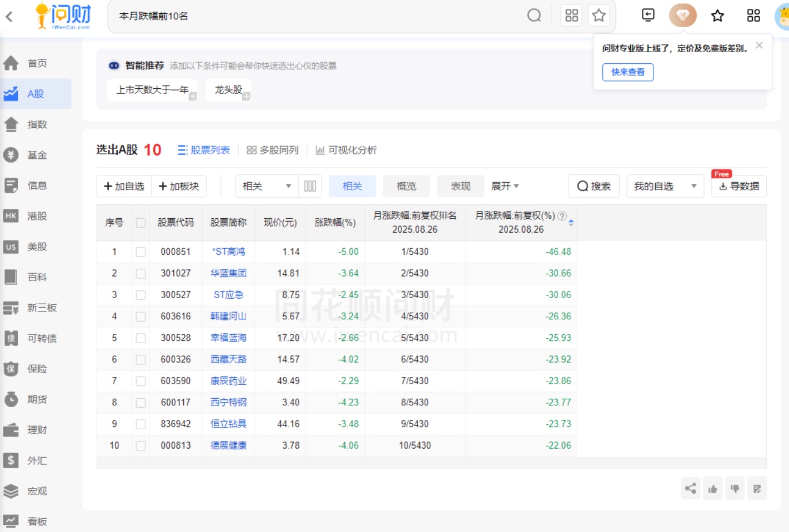This screenshot has width=789, height=532.
Task: Open the top-right star favorites icon
Action: pyautogui.click(x=717, y=16)
